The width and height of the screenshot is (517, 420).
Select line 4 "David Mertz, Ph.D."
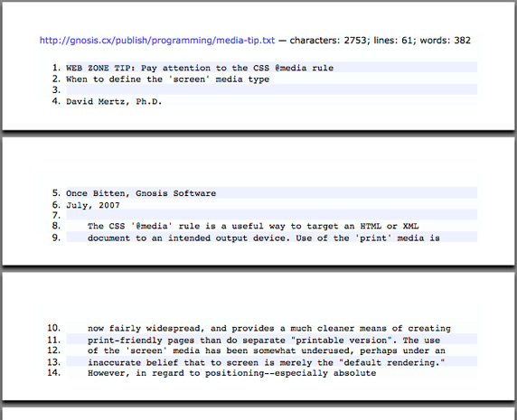[271, 100]
